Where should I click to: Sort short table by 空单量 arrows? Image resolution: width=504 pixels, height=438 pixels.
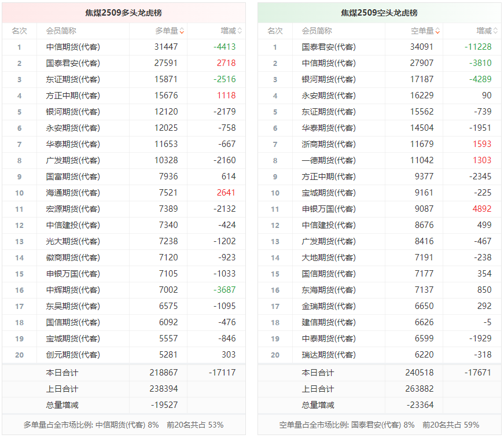point(438,31)
